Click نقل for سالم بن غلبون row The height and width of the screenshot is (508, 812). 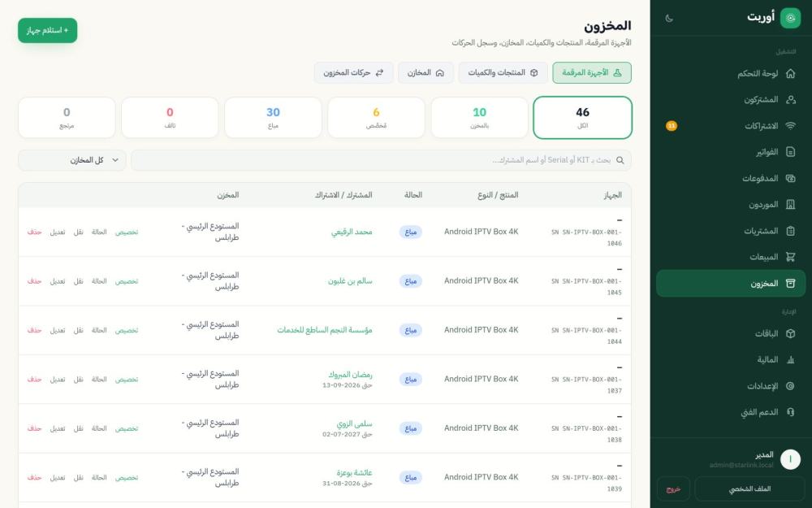click(x=78, y=281)
